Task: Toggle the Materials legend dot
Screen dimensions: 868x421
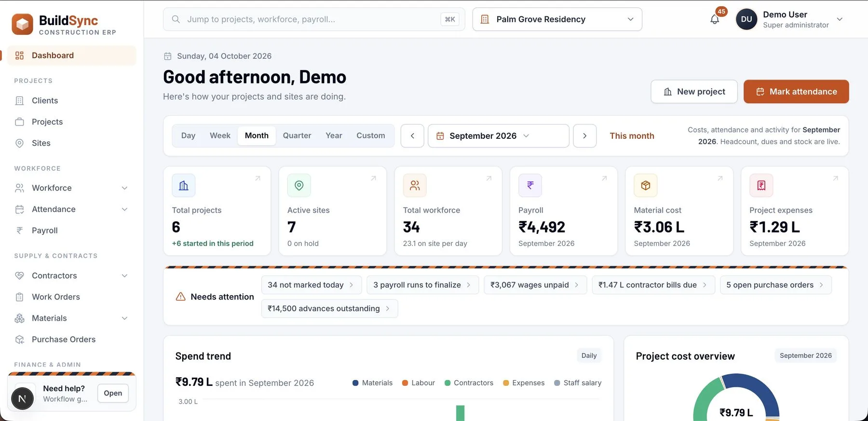Action: [355, 383]
